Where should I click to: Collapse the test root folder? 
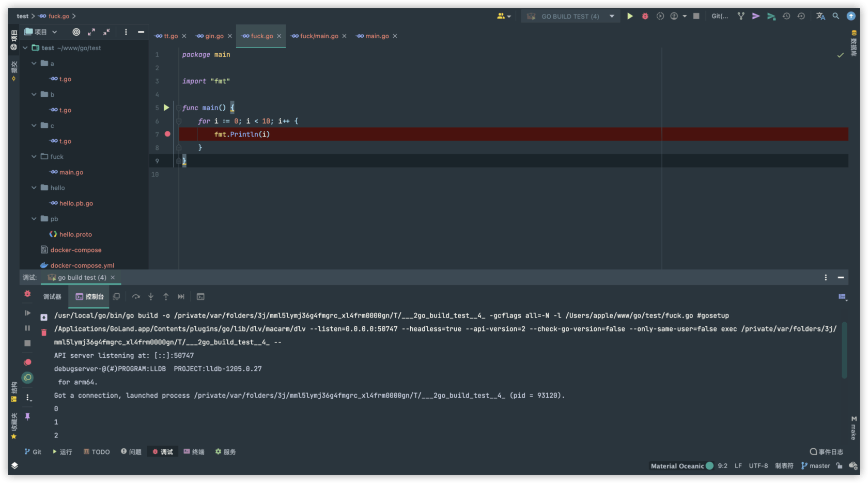[x=25, y=48]
